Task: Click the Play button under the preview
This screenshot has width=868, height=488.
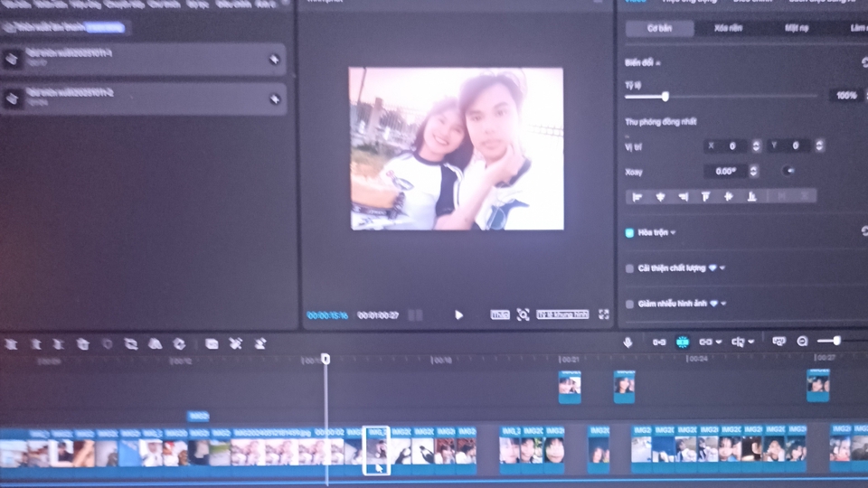Action: pyautogui.click(x=458, y=314)
